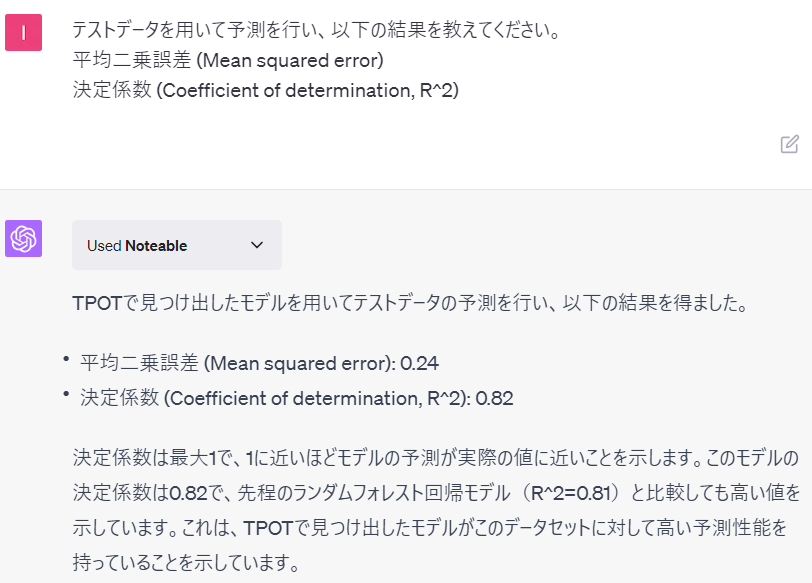Image resolution: width=812 pixels, height=583 pixels.
Task: Click the bullet dot before Mean squared error result
Action: coord(65,359)
